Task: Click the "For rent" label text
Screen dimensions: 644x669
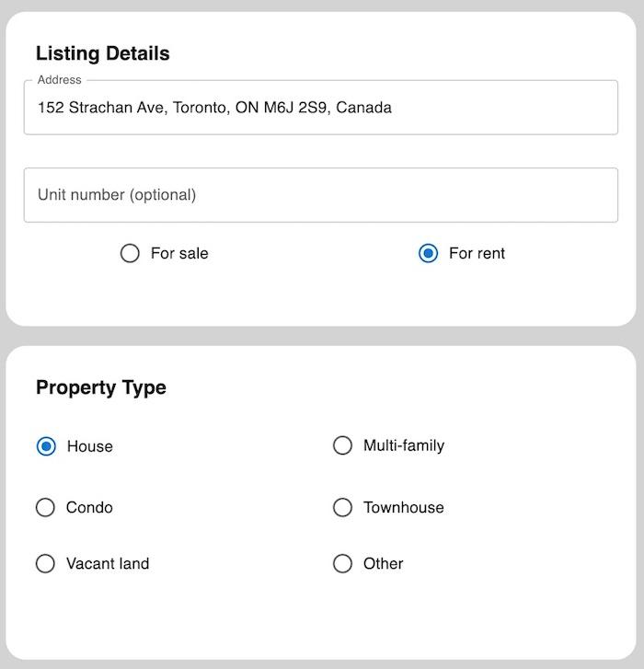Action: pos(477,253)
